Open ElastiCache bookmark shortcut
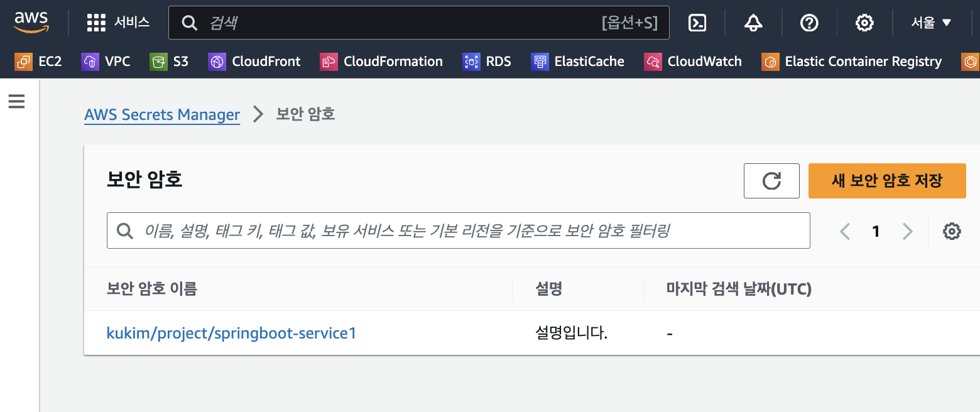The height and width of the screenshot is (412, 980). (577, 62)
